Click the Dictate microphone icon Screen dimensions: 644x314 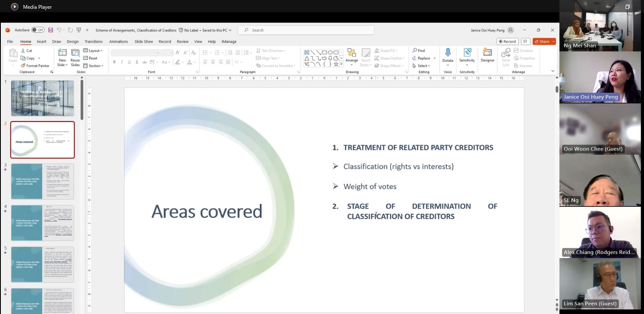pos(448,53)
